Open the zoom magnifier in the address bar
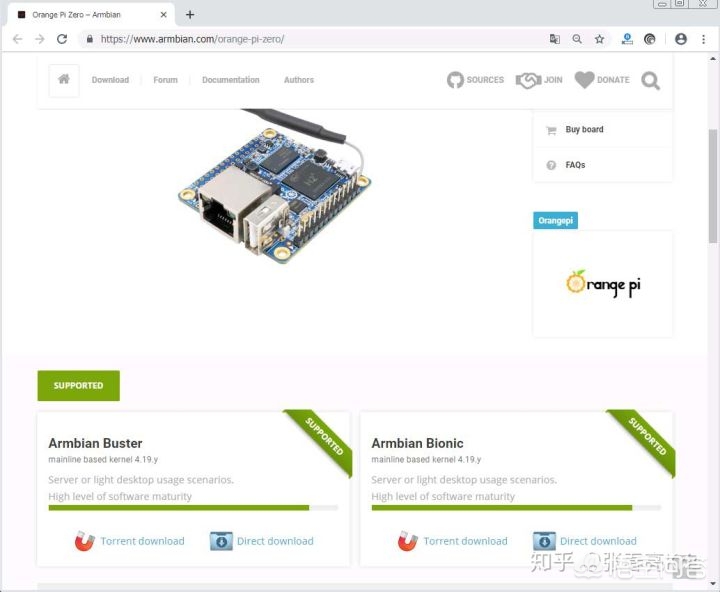Image resolution: width=720 pixels, height=592 pixels. pos(577,39)
